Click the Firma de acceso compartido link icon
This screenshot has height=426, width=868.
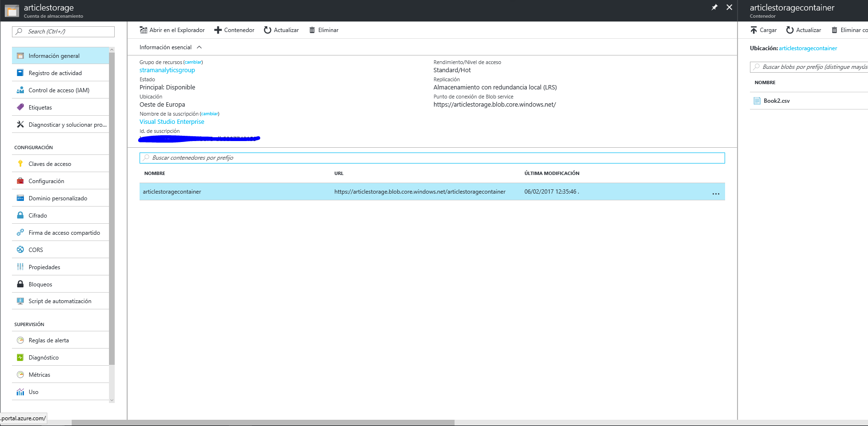pos(20,232)
